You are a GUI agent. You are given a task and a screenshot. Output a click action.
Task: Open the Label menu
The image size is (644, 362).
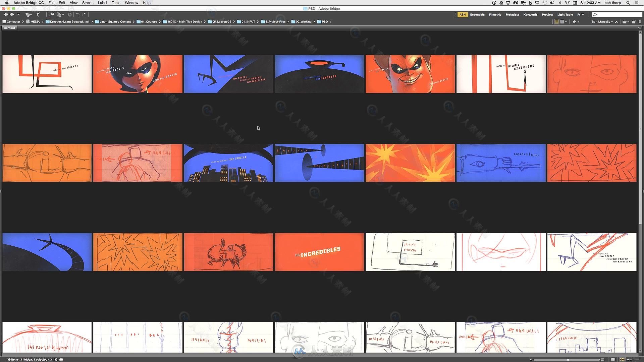coord(102,3)
